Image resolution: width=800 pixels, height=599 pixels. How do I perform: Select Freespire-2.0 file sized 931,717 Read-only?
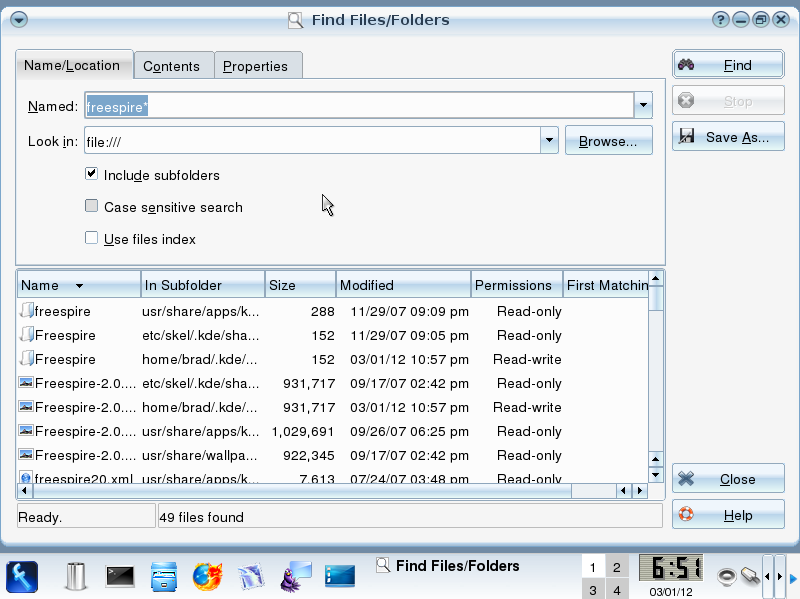(333, 383)
